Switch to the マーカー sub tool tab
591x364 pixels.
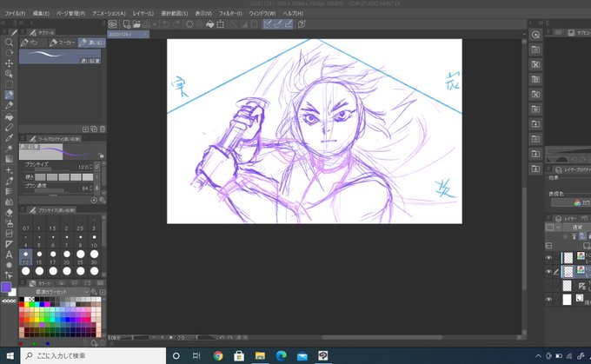63,43
